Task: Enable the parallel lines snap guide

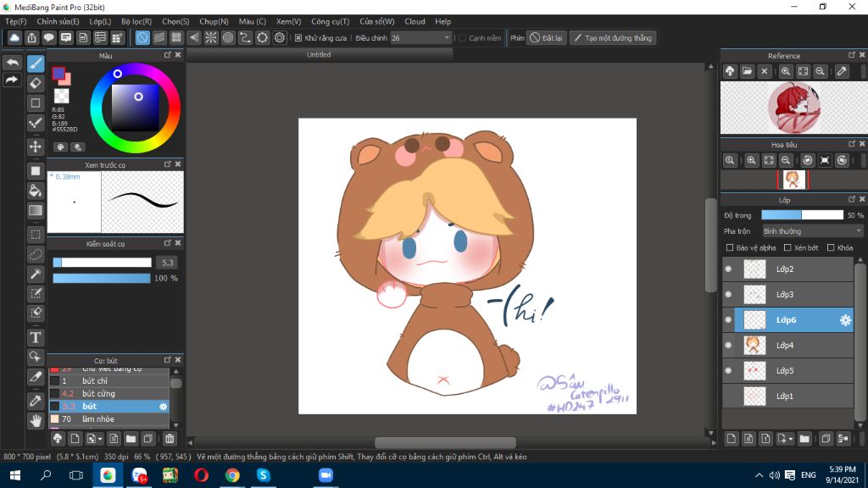Action: 159,37
